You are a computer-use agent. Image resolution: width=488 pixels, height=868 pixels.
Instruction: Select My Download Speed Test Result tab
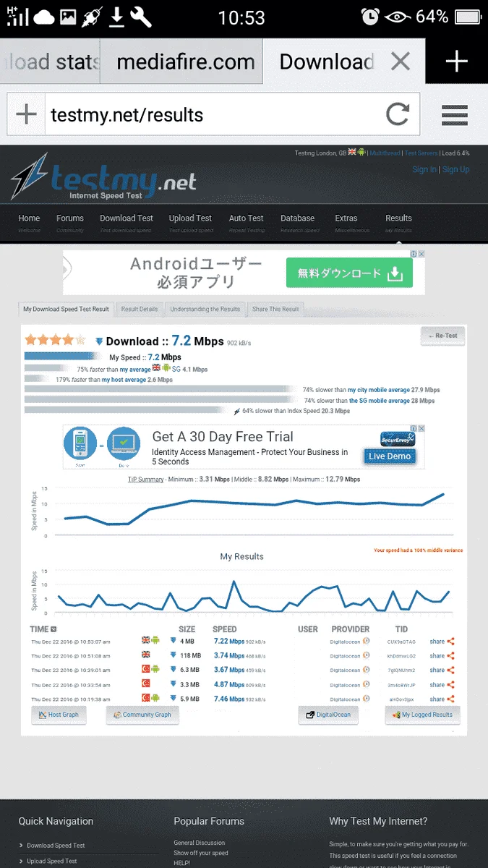point(66,309)
